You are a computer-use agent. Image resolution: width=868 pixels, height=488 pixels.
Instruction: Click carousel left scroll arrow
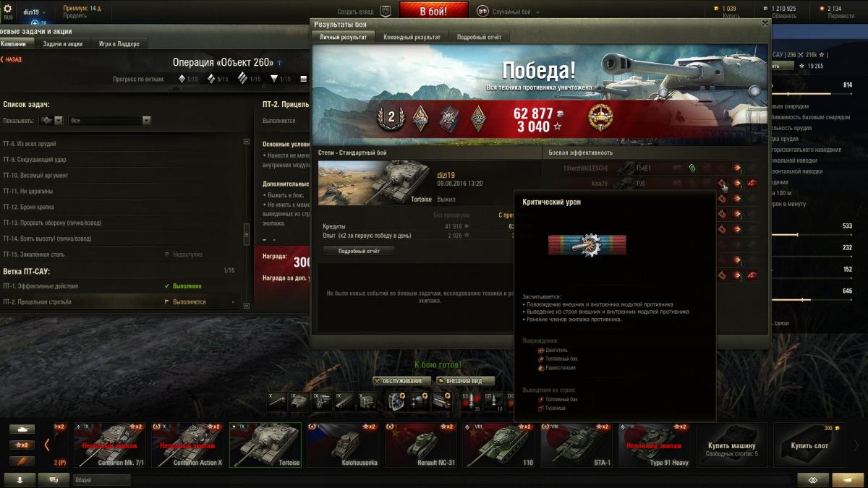[48, 445]
